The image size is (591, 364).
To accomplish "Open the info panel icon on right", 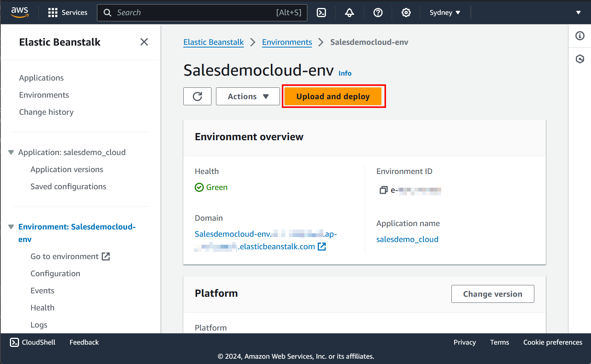I will click(x=580, y=36).
